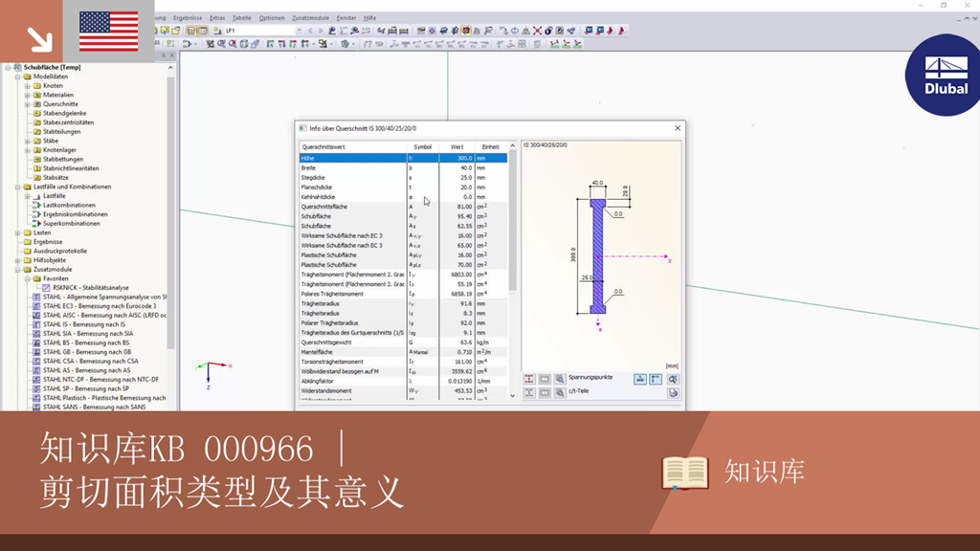Click the Dlubal logo badge

click(x=944, y=75)
